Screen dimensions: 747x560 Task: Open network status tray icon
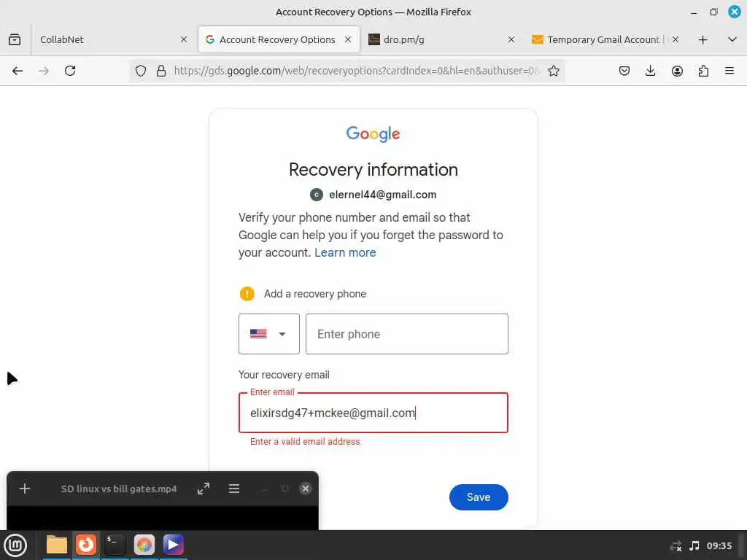(676, 545)
